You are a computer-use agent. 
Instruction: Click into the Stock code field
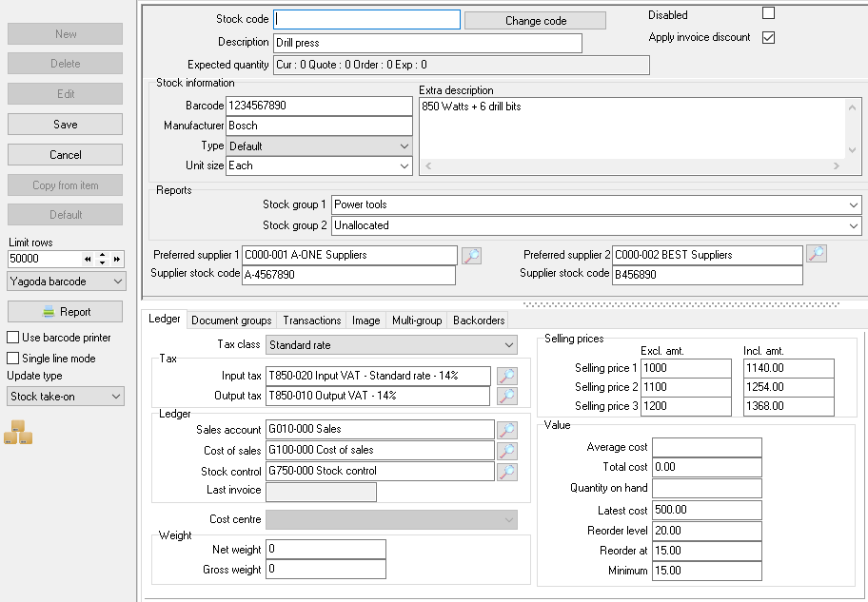pos(366,20)
